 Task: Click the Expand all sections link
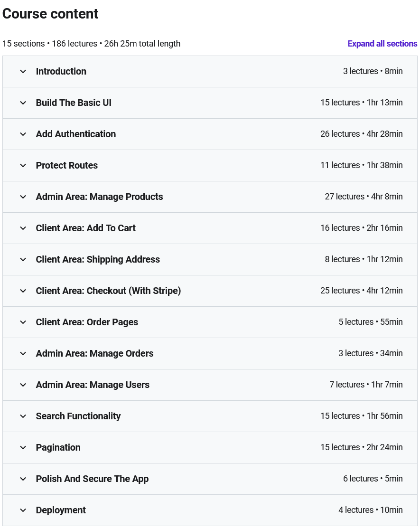click(x=382, y=44)
